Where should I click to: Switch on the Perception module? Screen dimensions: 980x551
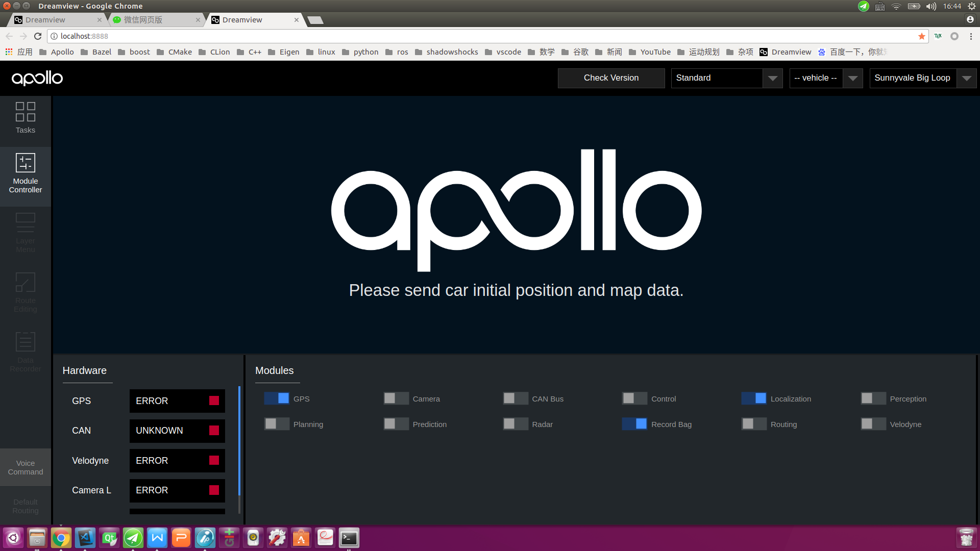coord(873,398)
